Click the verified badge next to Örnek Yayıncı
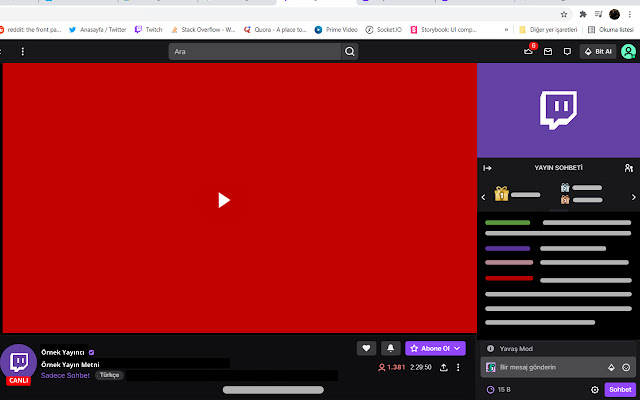Image resolution: width=640 pixels, height=400 pixels. point(91,352)
